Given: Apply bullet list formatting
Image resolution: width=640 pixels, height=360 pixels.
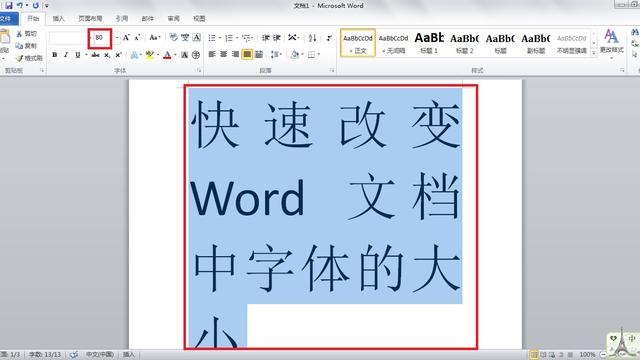Looking at the screenshot, I should tap(212, 38).
